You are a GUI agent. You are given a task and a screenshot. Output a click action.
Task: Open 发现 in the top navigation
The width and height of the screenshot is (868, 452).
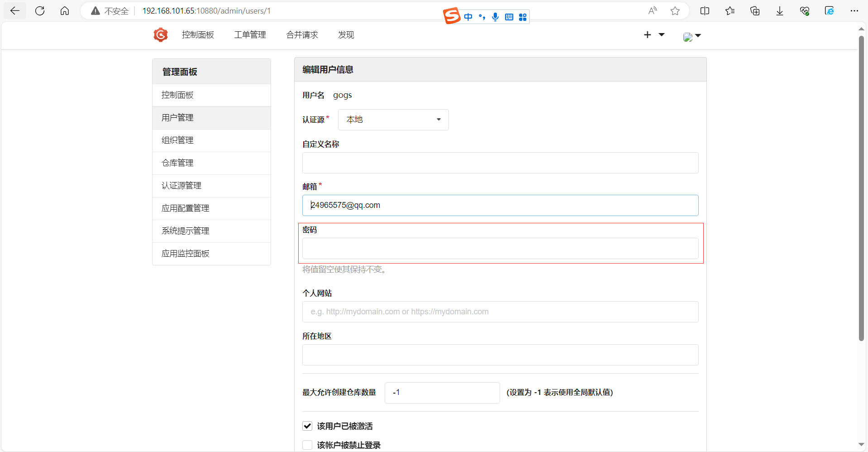point(346,35)
